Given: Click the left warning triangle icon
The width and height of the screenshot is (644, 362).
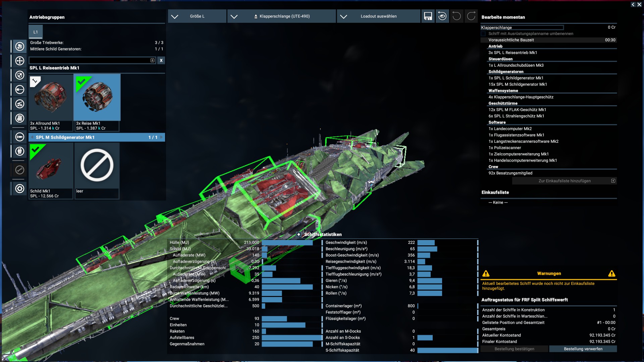Looking at the screenshot, I should click(486, 274).
